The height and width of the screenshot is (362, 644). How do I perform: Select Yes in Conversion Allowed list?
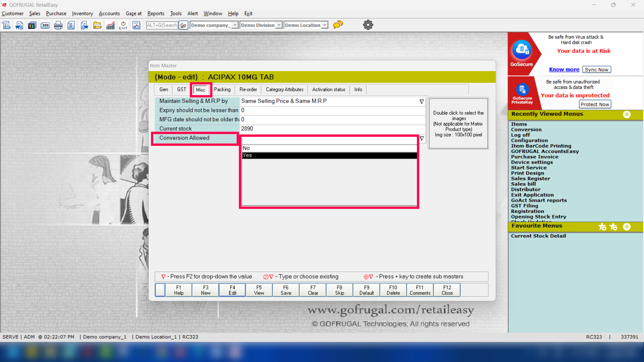(x=329, y=156)
